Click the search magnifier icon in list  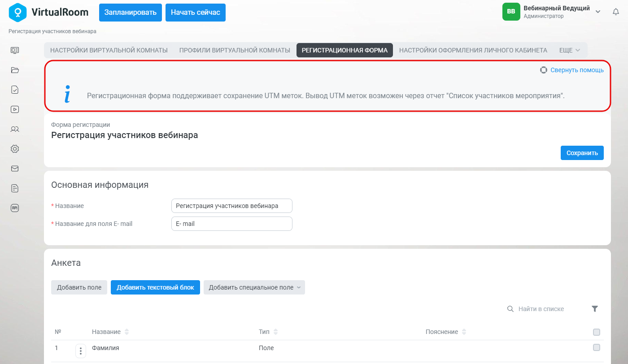coord(510,309)
